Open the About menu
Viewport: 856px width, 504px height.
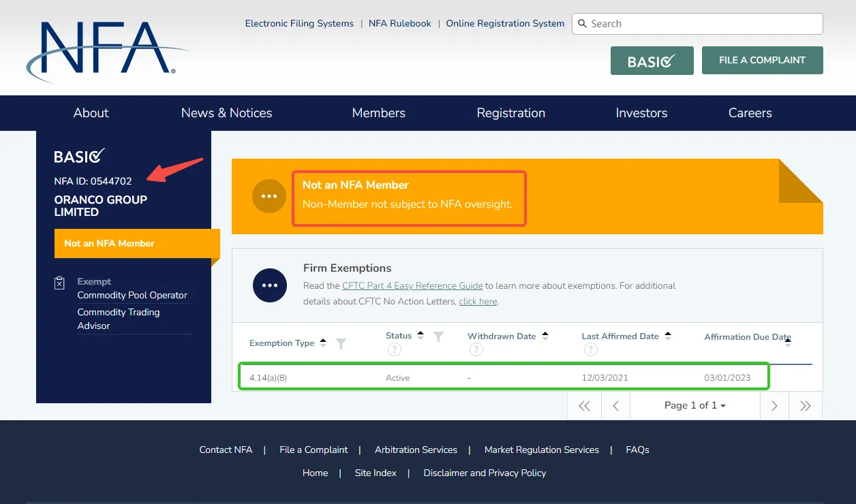click(91, 113)
